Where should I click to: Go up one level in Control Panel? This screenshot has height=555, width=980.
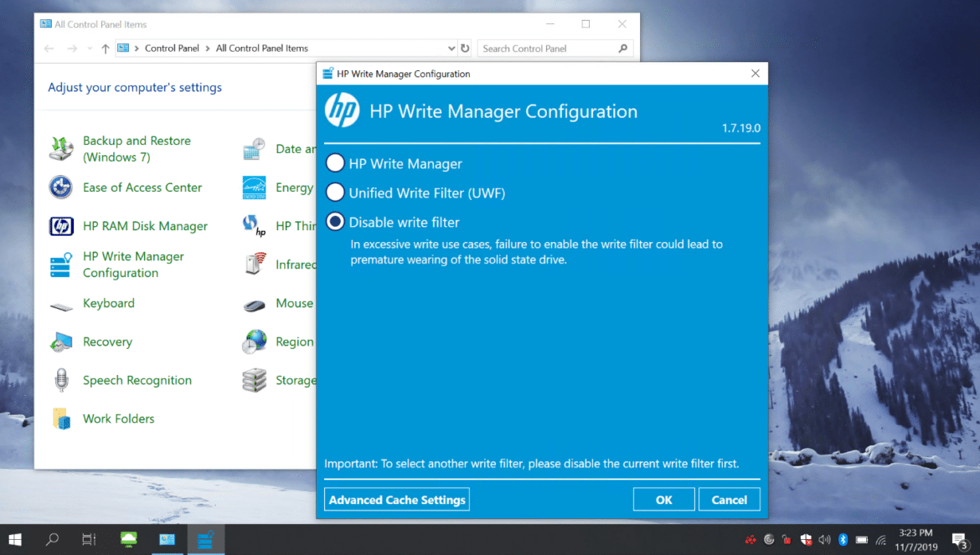[105, 48]
